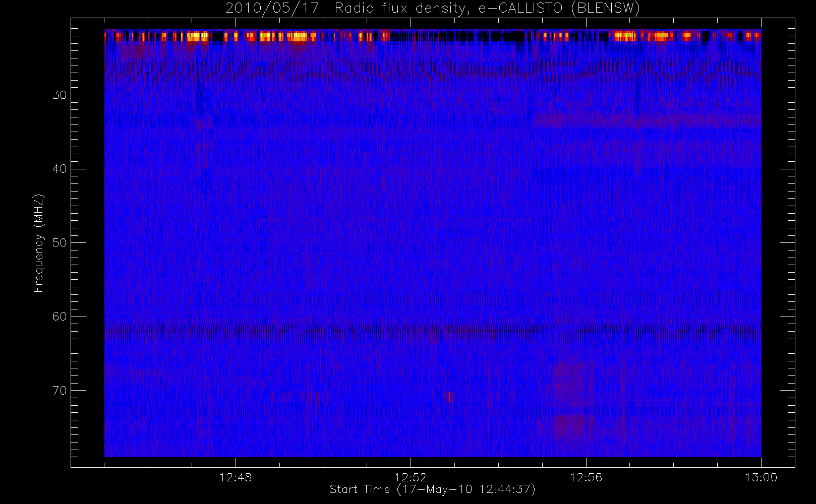Click the 30 frequency tick label
This screenshot has width=816, height=504.
pos(60,95)
